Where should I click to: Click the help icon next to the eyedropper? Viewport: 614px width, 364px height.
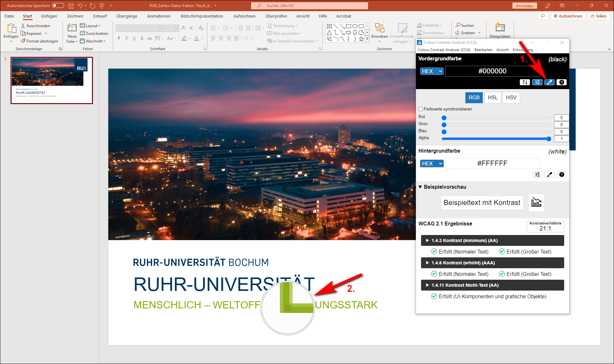point(561,82)
